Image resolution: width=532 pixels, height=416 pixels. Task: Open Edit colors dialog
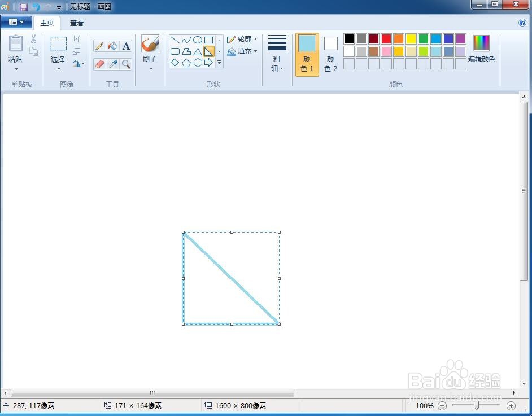pos(481,49)
